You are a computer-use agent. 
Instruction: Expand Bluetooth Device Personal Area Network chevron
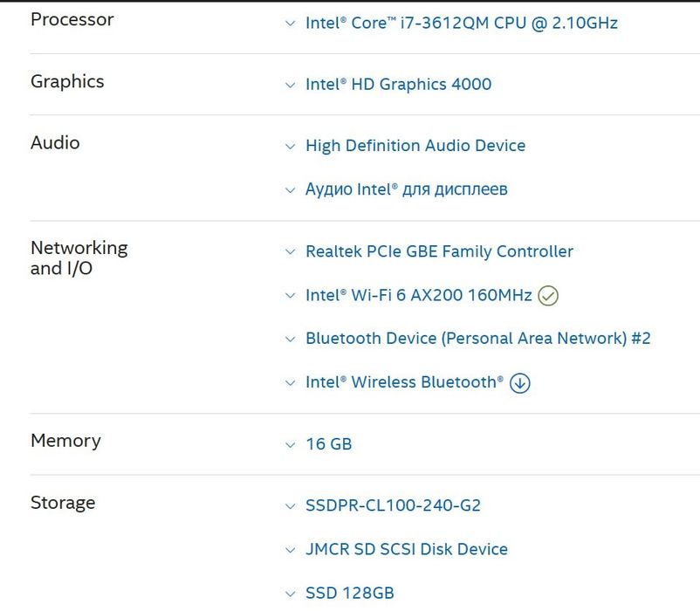290,340
